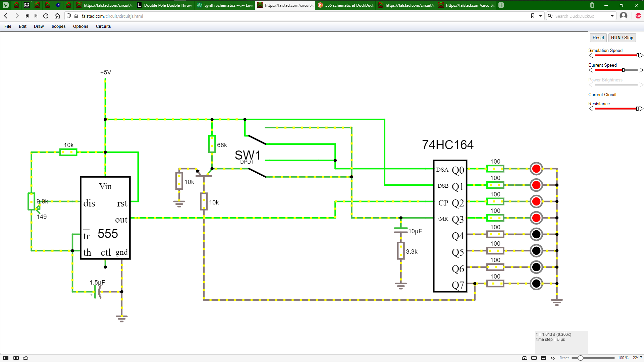Open the Edit menu
The width and height of the screenshot is (644, 362).
[x=22, y=26]
